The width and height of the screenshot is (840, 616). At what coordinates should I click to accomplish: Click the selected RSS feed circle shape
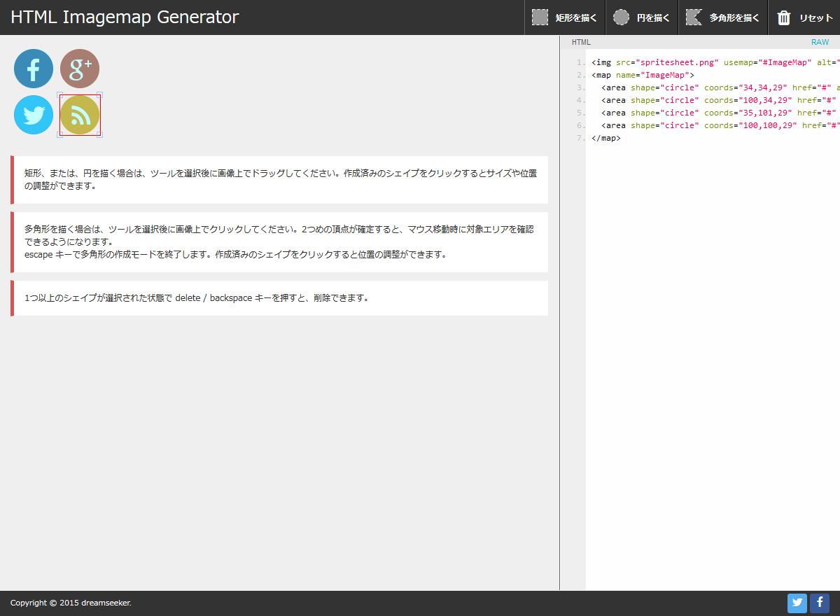(80, 115)
